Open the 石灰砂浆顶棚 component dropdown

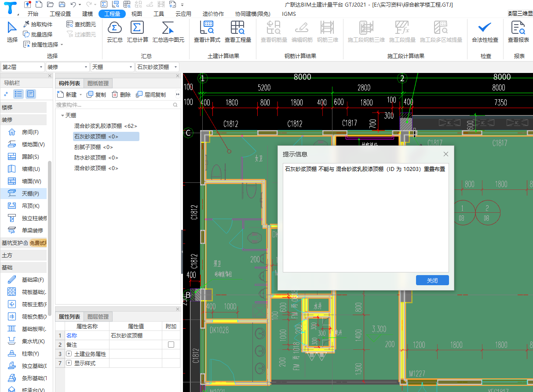157,67
